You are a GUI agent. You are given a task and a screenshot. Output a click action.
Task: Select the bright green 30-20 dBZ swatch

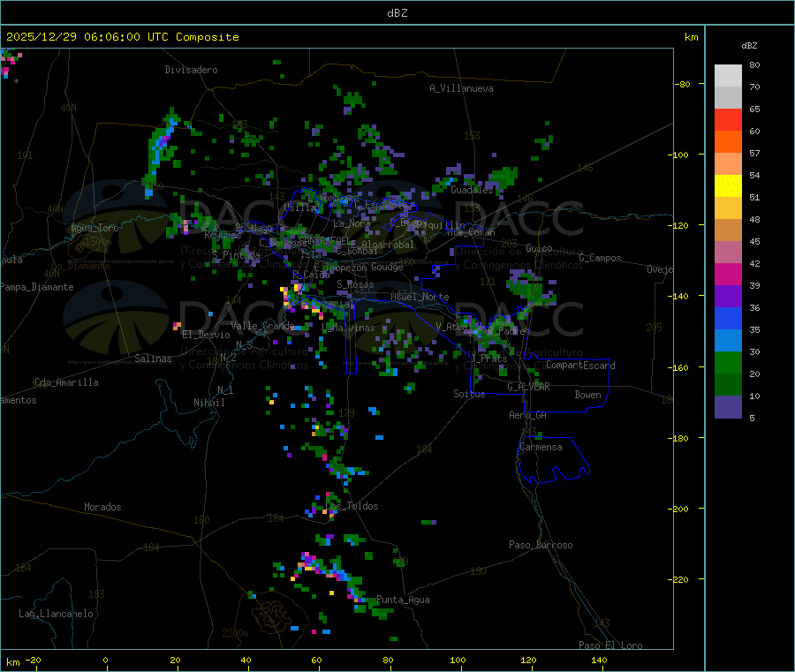coord(728,362)
